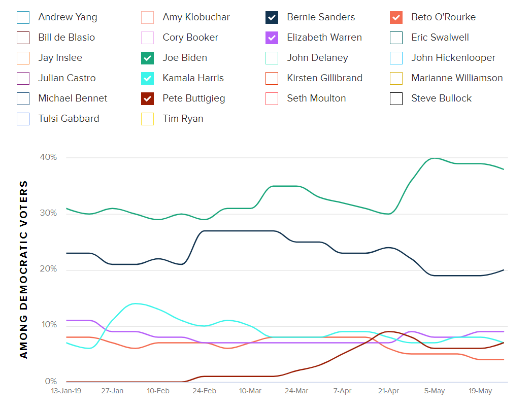Click the 5-May date on the axis
532x409 pixels.
435,391
